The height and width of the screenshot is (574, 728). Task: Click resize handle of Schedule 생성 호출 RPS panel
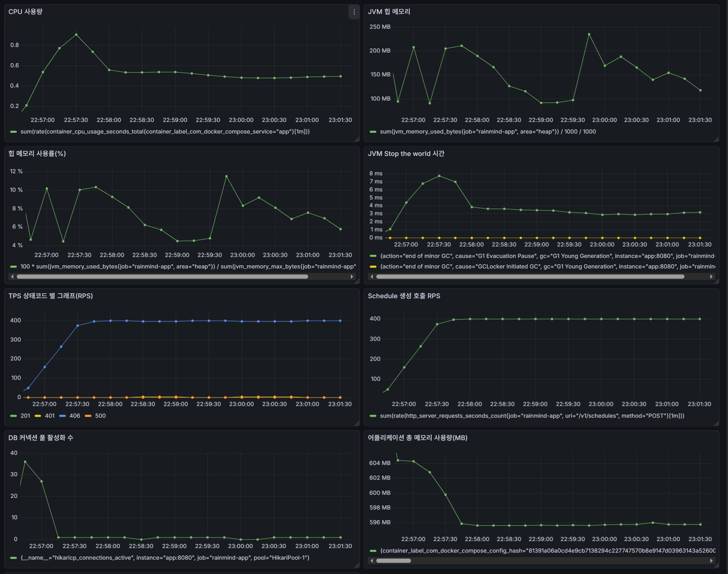coord(716,424)
